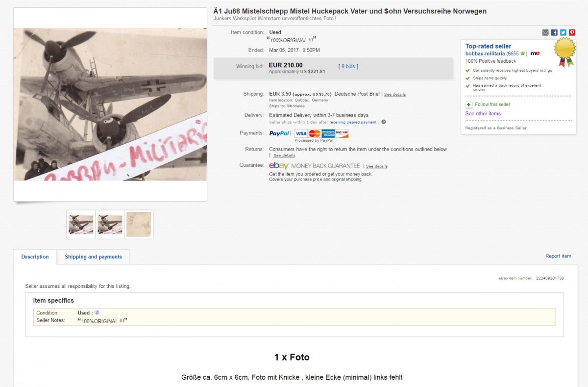Switch to Shipping and payments tab
The width and height of the screenshot is (588, 387).
[93, 257]
